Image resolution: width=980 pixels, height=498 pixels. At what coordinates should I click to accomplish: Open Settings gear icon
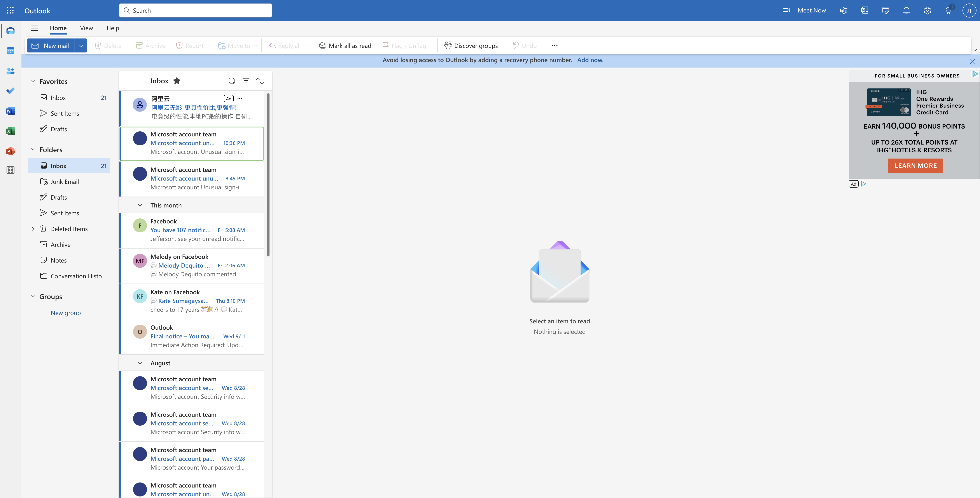[x=927, y=10]
